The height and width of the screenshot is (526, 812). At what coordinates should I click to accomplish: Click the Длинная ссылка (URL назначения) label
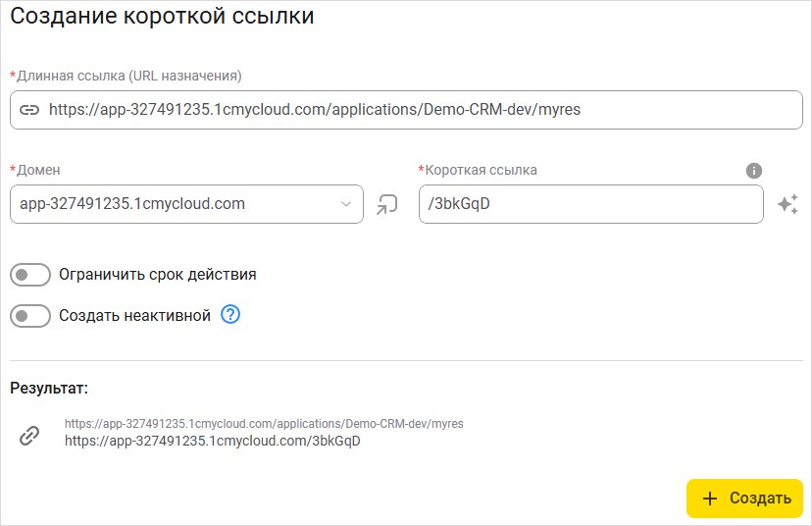click(x=128, y=77)
